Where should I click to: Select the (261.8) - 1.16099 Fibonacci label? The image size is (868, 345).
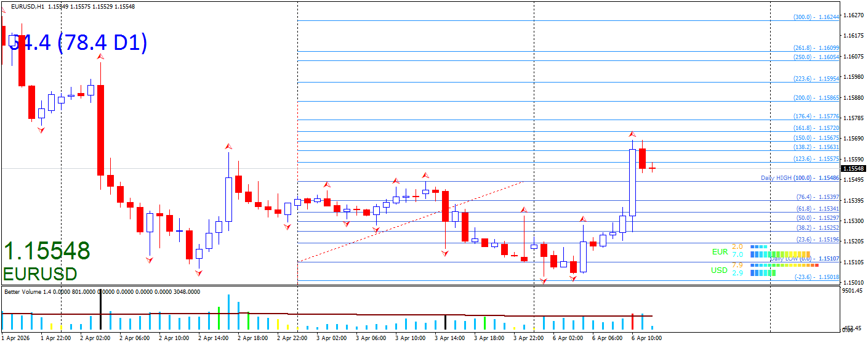(x=816, y=48)
